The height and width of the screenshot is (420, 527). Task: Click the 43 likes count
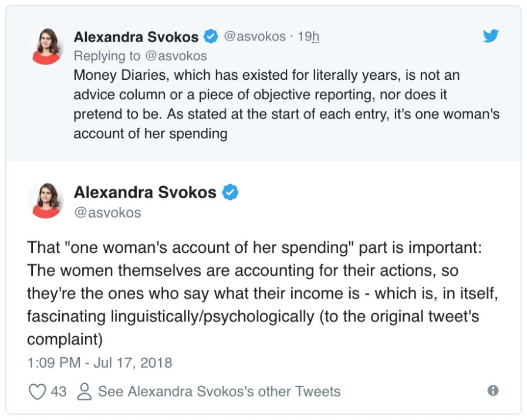[x=59, y=391]
